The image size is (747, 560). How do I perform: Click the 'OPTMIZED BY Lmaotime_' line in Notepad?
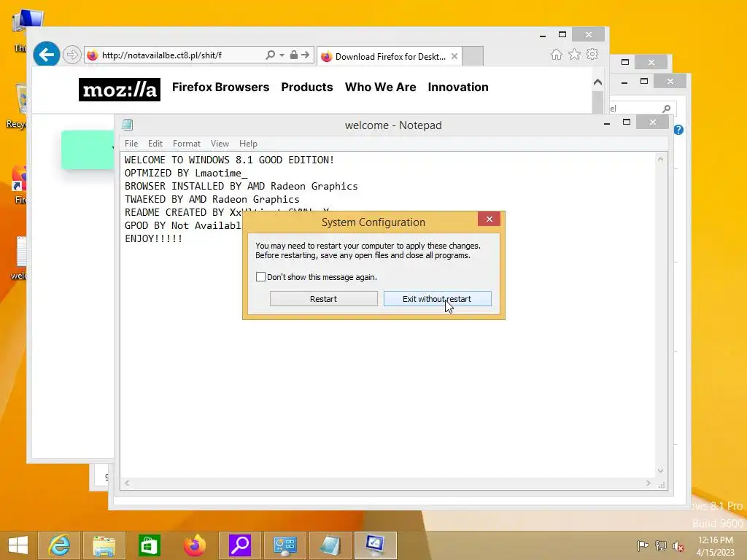186,174
